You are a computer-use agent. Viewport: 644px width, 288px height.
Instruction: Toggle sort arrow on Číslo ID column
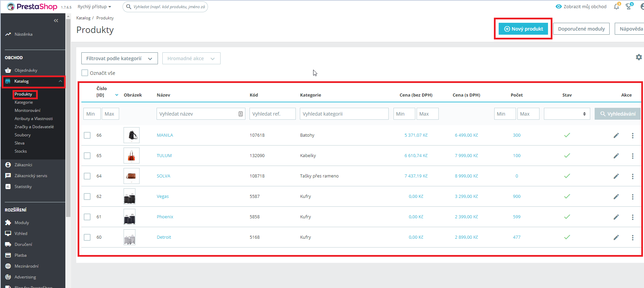click(x=117, y=95)
